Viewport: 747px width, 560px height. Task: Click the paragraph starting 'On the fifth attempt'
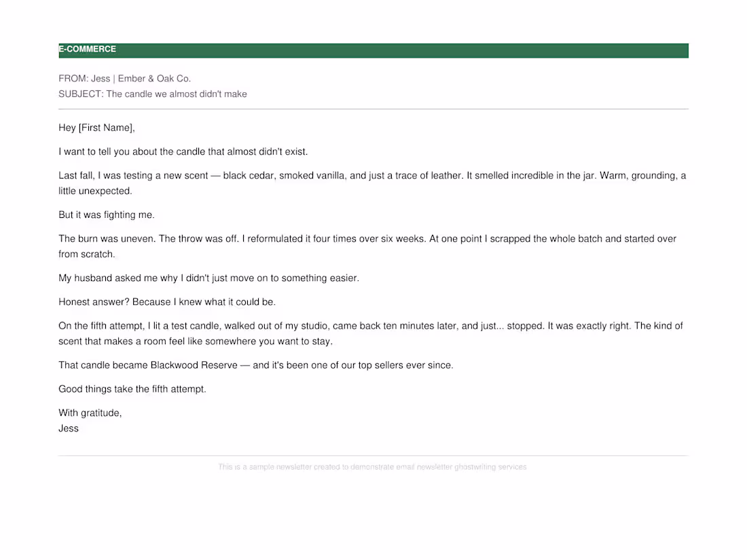371,333
